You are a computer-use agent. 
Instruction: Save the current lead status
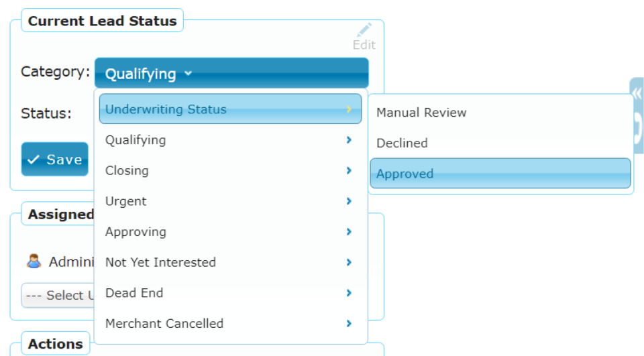pyautogui.click(x=54, y=160)
